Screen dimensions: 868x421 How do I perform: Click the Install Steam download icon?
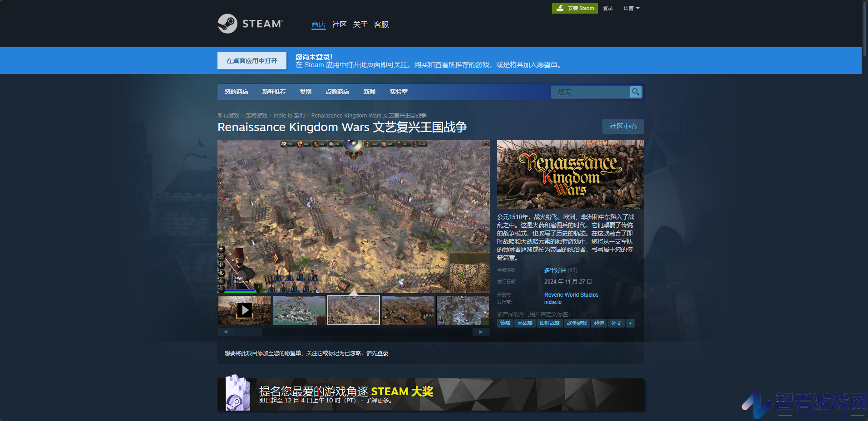560,8
